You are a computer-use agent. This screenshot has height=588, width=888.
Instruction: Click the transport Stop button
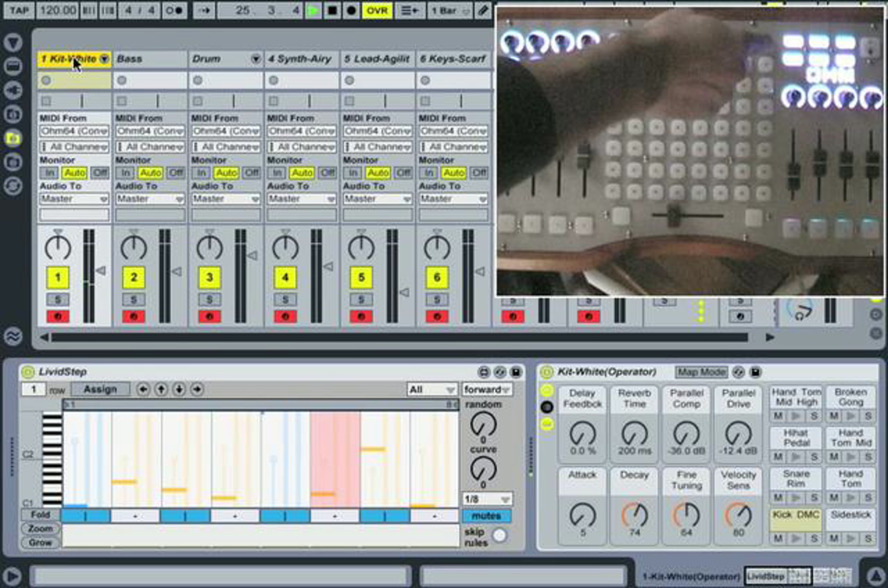(332, 10)
